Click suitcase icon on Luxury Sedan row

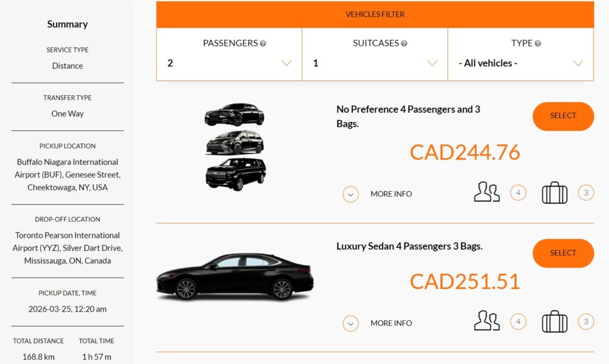coord(554,322)
